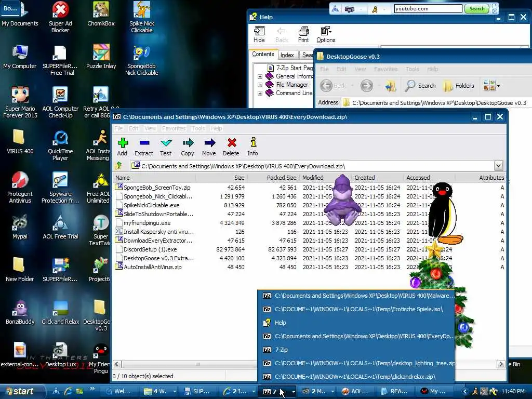Open the Edit menu in 7-Zip
The width and height of the screenshot is (532, 399).
pos(134,128)
